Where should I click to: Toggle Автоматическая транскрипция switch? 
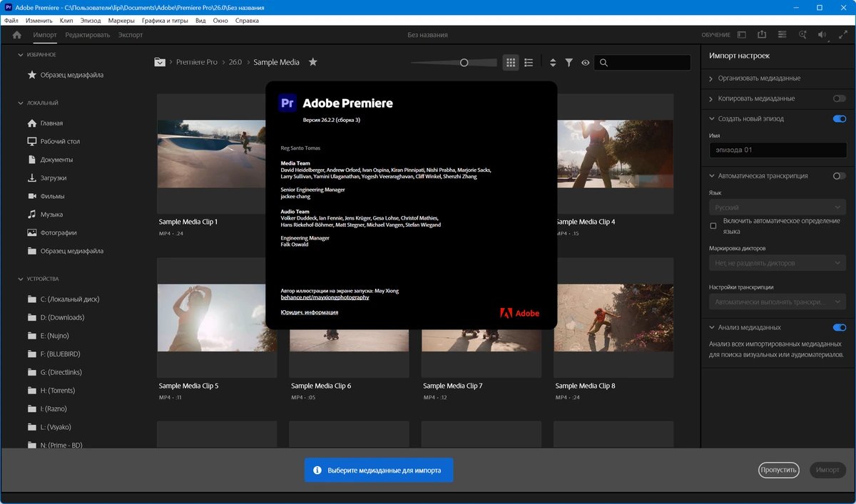[x=839, y=176]
